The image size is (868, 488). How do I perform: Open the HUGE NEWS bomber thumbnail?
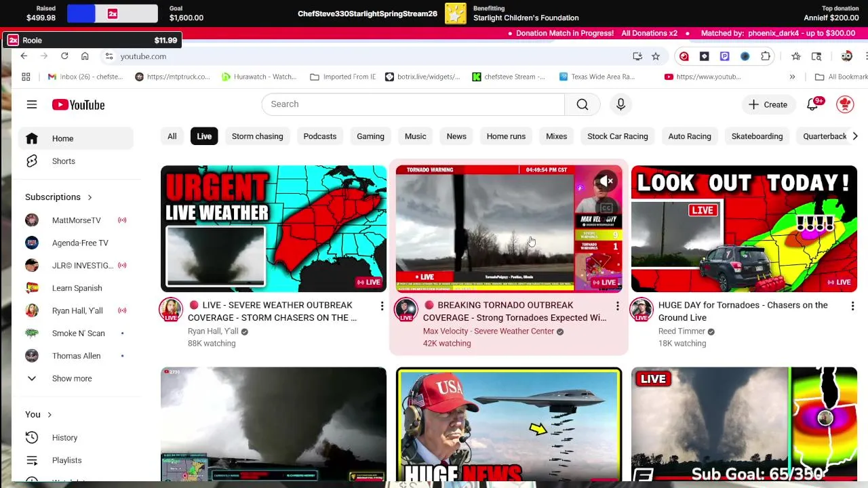[509, 424]
